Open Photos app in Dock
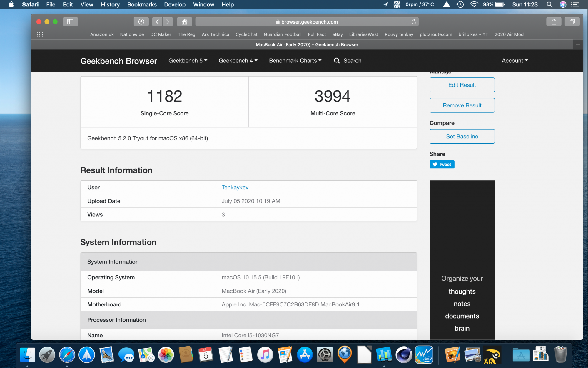 [166, 354]
